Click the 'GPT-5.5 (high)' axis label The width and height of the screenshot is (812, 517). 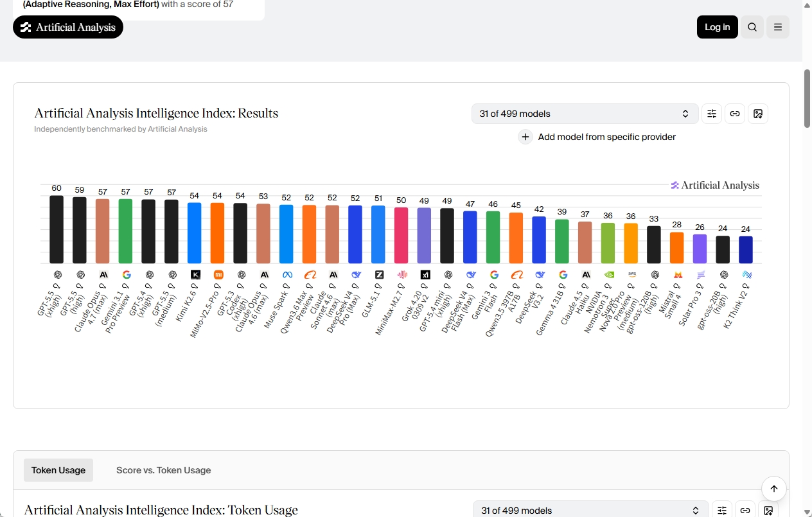click(x=73, y=303)
